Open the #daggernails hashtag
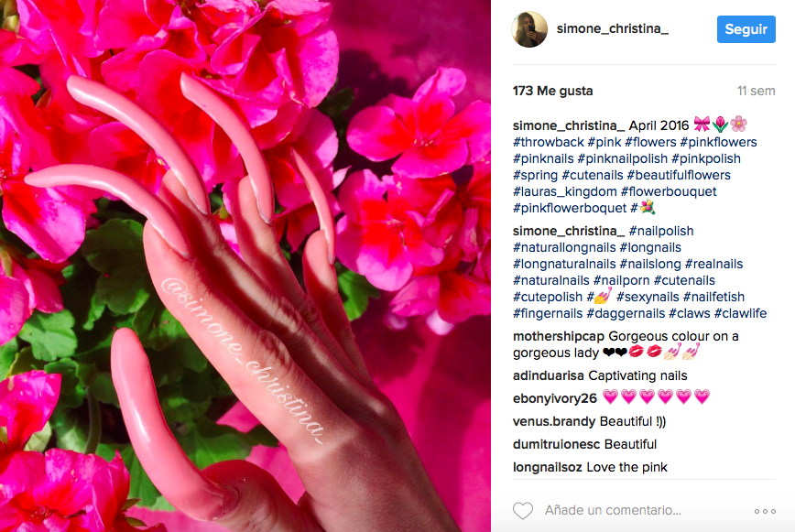 [x=626, y=314]
